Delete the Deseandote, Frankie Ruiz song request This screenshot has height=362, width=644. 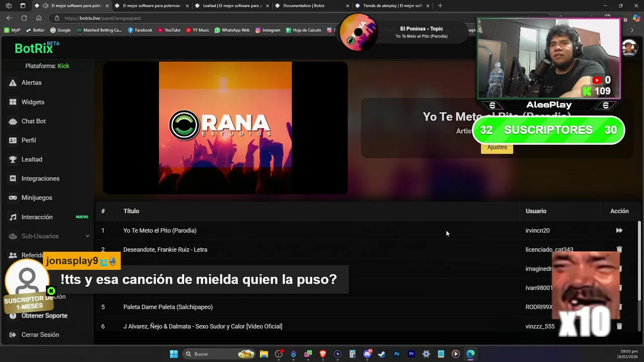619,249
